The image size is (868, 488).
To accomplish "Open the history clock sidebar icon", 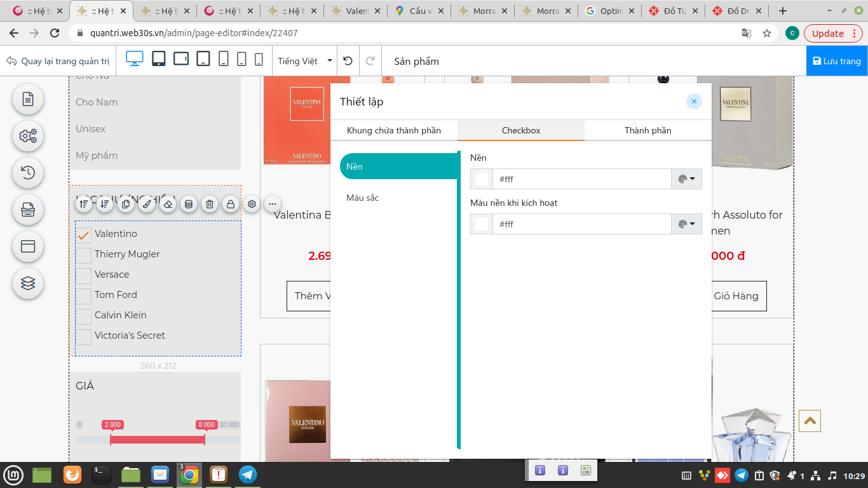I will click(28, 173).
